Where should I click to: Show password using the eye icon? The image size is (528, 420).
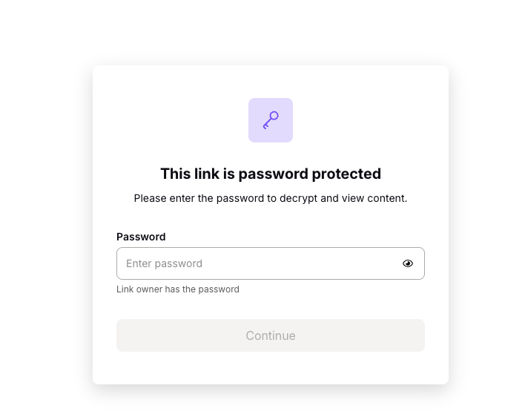(408, 263)
